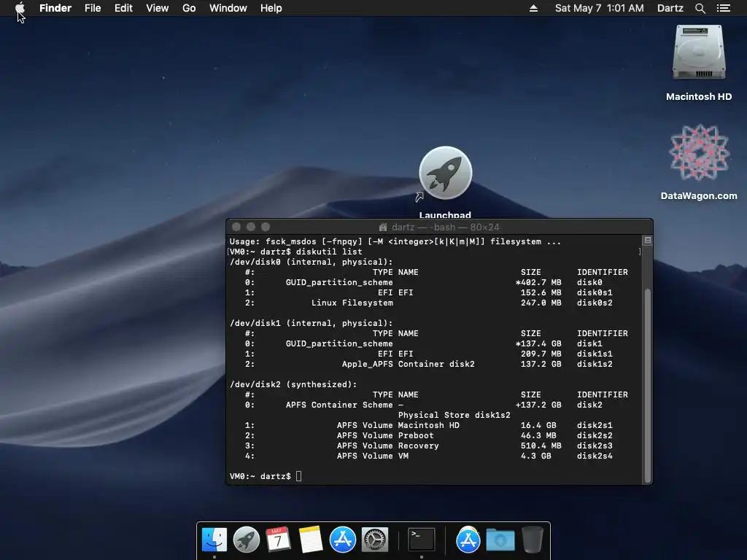Viewport: 747px width, 560px height.
Task: Click the '*402.7 MB' size value
Action: coord(538,282)
